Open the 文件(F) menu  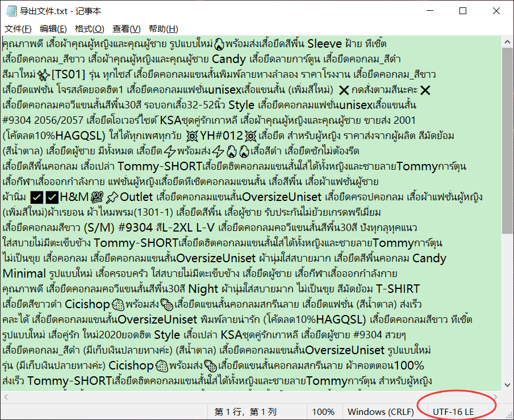pos(18,29)
